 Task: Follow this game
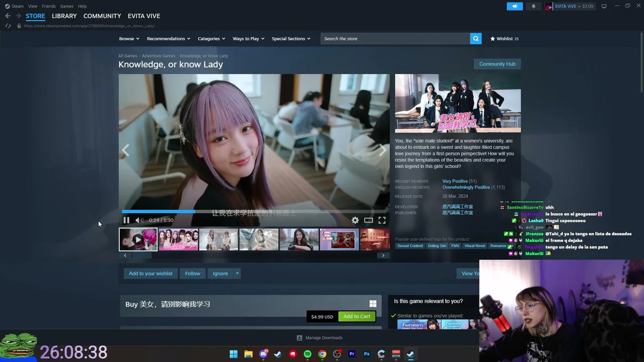pyautogui.click(x=193, y=274)
